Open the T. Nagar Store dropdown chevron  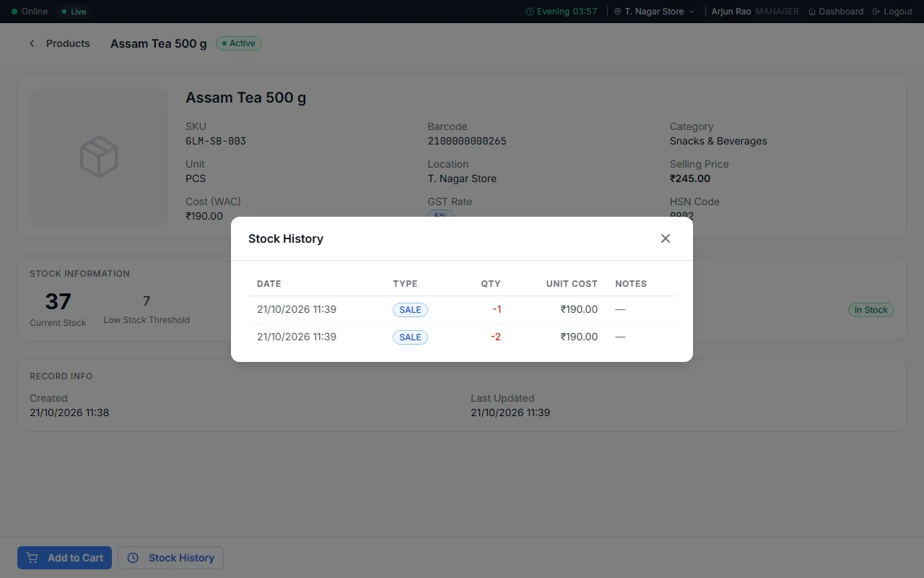click(x=692, y=12)
